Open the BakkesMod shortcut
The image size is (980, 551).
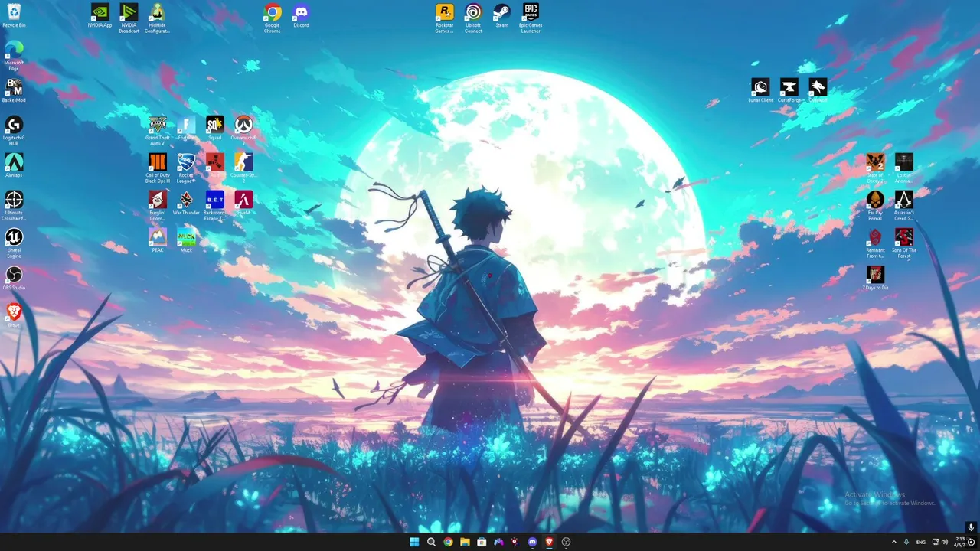click(x=14, y=90)
